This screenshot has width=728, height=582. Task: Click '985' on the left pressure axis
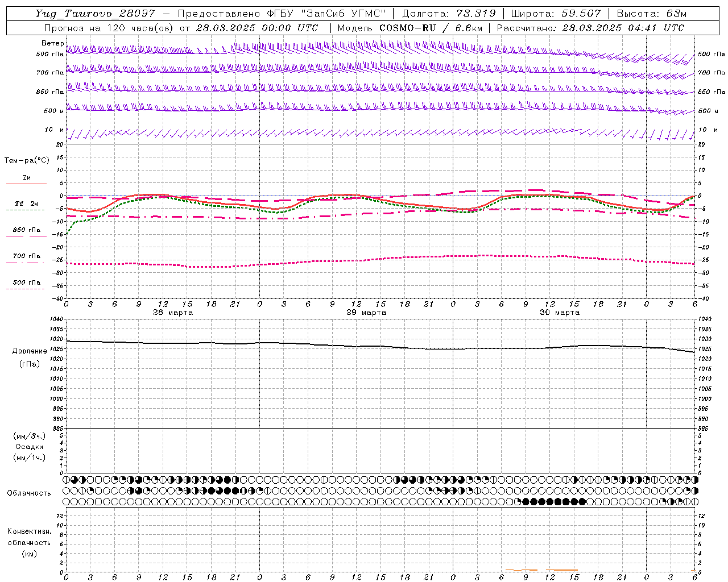57,429
